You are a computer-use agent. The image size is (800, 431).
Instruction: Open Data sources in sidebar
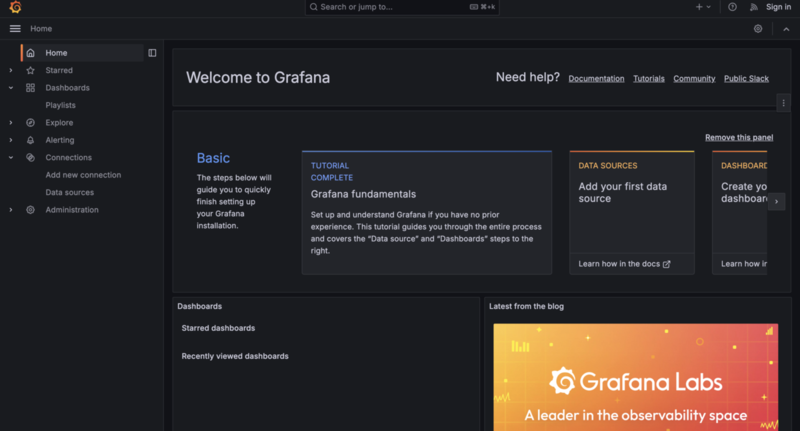[69, 192]
